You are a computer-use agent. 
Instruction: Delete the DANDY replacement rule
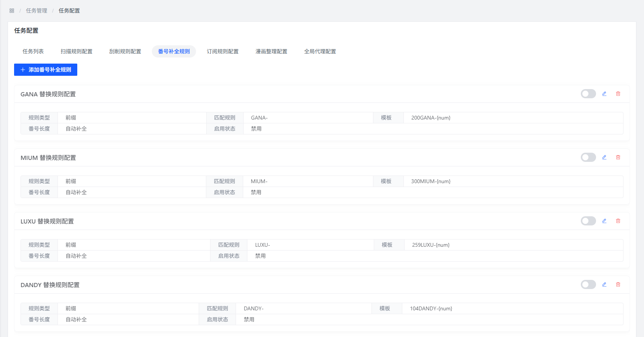(x=618, y=284)
